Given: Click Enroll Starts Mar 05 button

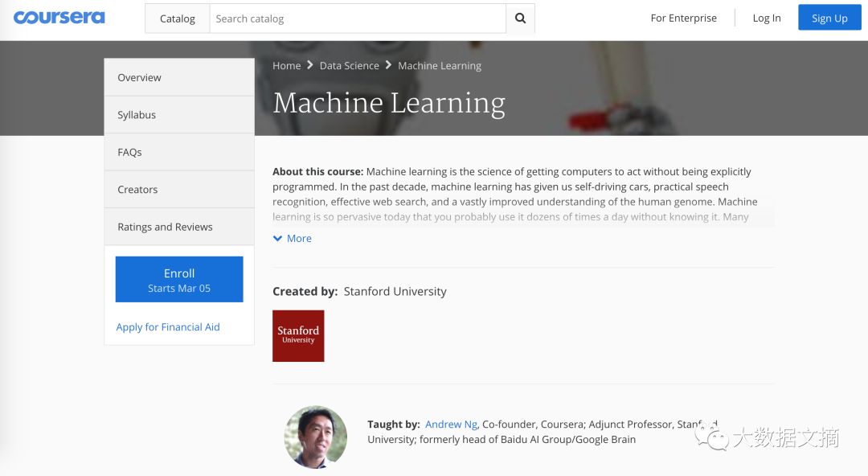Looking at the screenshot, I should [x=179, y=279].
